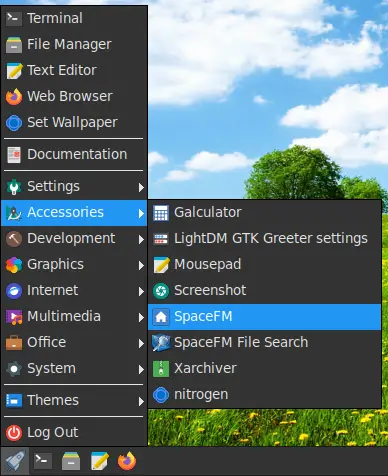
Task: Click the LightDM GTK Greeter settings icon
Action: [161, 239]
